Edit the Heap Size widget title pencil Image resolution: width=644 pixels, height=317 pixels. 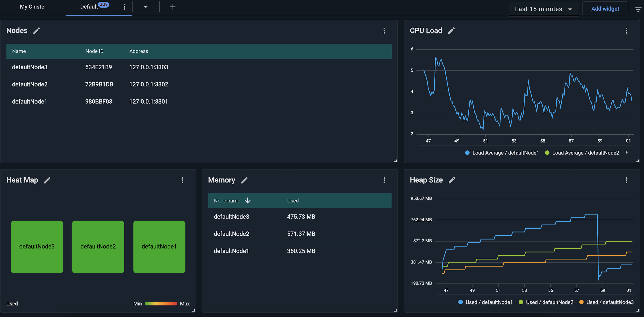coord(452,180)
